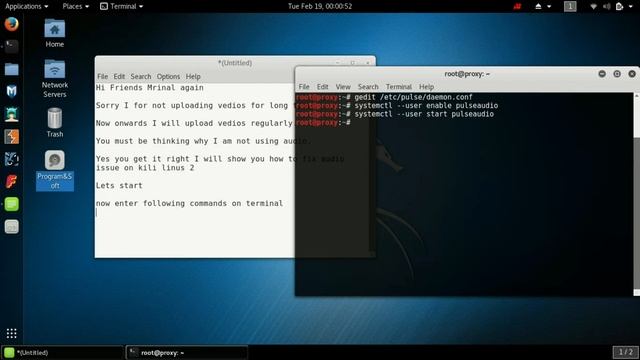The image size is (640, 360).
Task: Open the grey app icon in dock
Action: tap(11, 227)
